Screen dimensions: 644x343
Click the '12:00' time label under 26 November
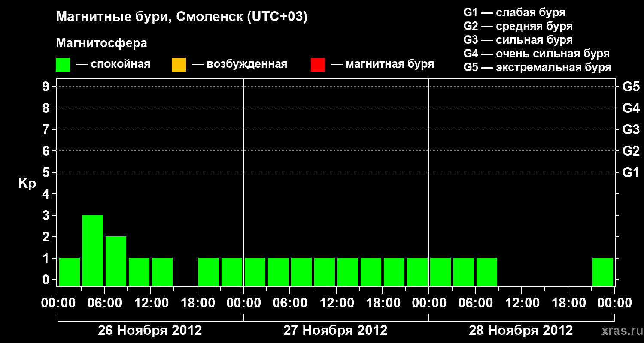[151, 303]
